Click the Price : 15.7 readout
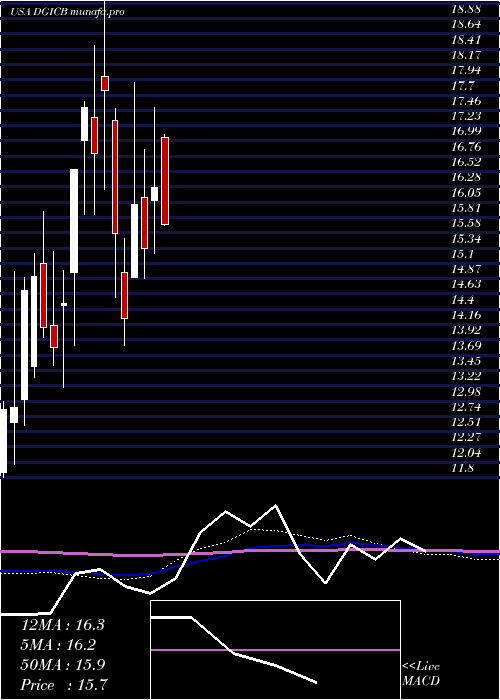The height and width of the screenshot is (700, 500). 63,685
